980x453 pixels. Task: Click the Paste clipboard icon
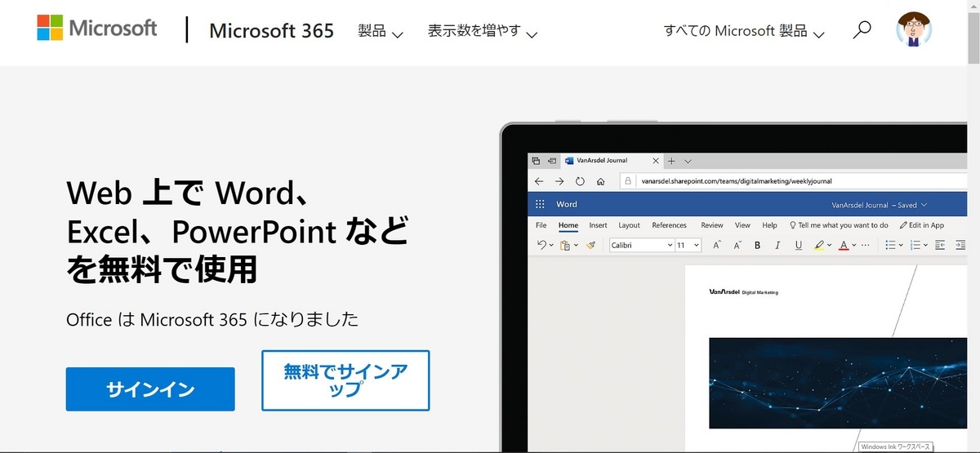(565, 245)
